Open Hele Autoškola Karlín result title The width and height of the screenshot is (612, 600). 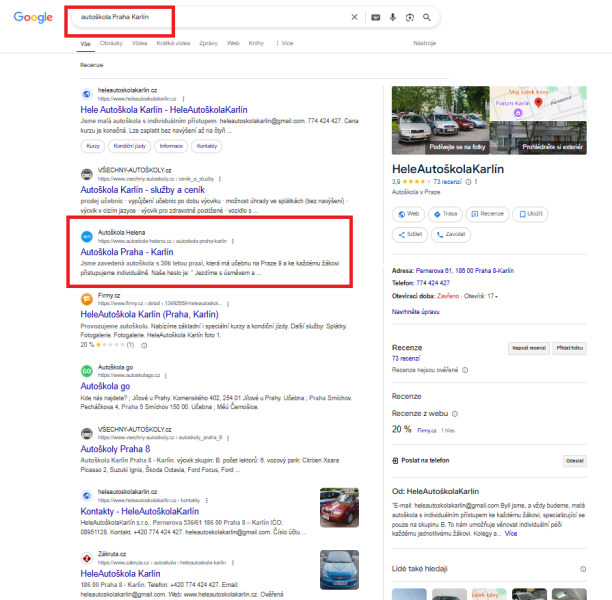164,110
